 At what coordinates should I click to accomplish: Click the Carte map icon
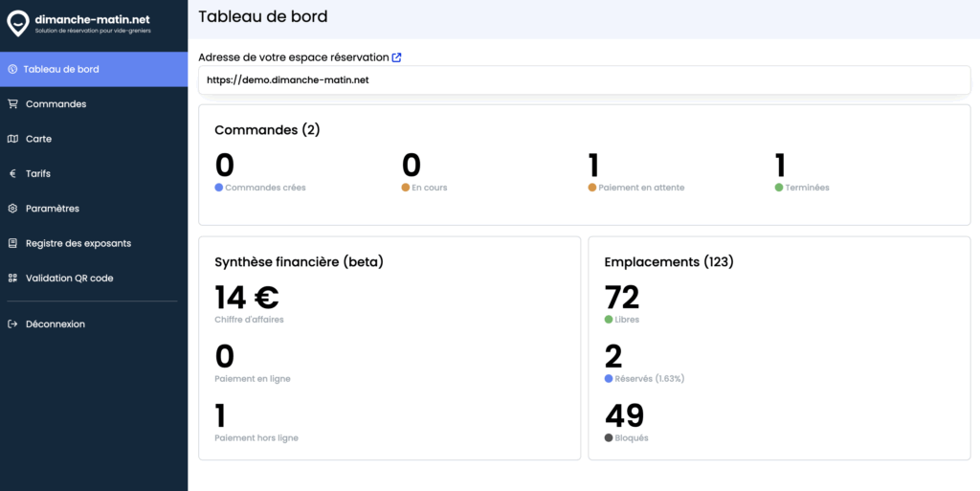12,139
